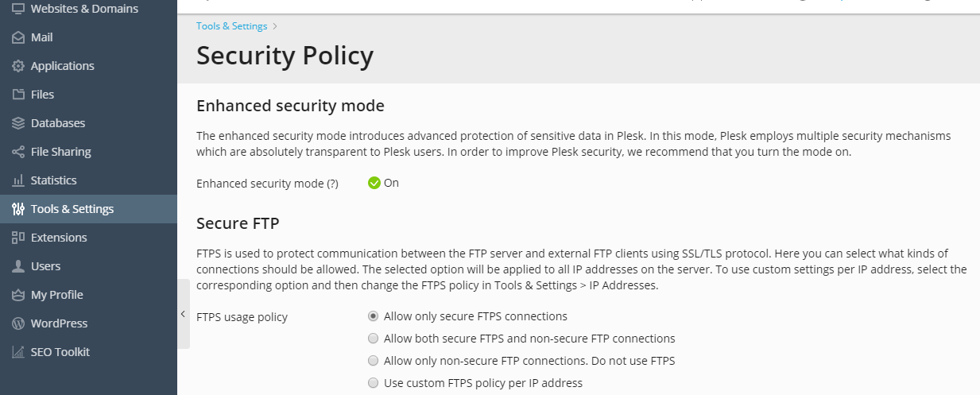
Task: Follow the Tools & Settings breadcrumb link
Action: pos(231,26)
